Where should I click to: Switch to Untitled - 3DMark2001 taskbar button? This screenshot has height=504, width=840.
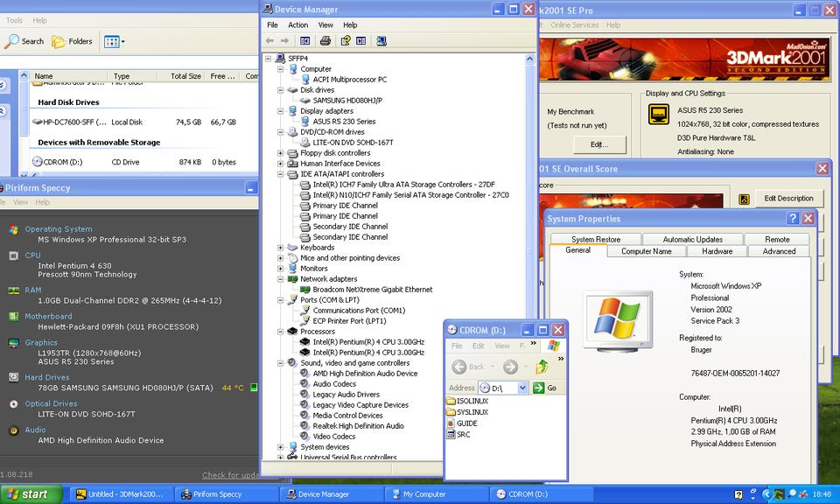[x=122, y=494]
